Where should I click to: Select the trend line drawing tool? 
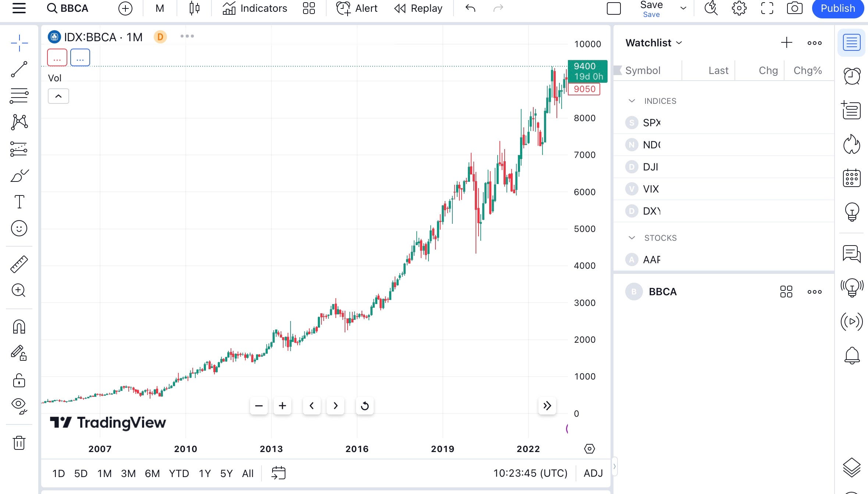click(x=19, y=69)
